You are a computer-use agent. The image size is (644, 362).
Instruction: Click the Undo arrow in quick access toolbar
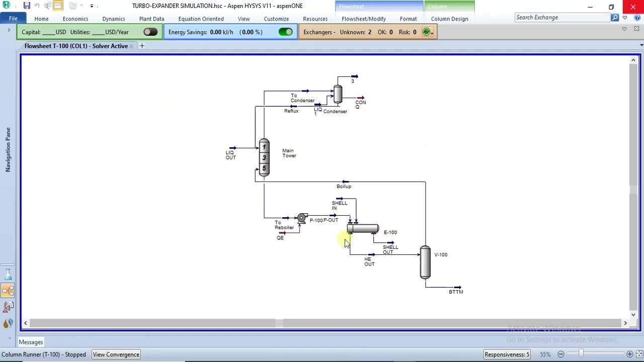(x=37, y=6)
